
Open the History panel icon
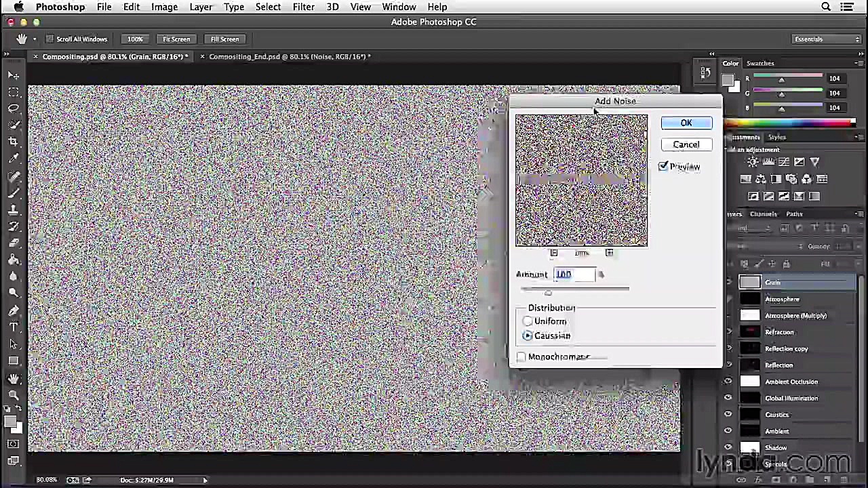point(705,73)
